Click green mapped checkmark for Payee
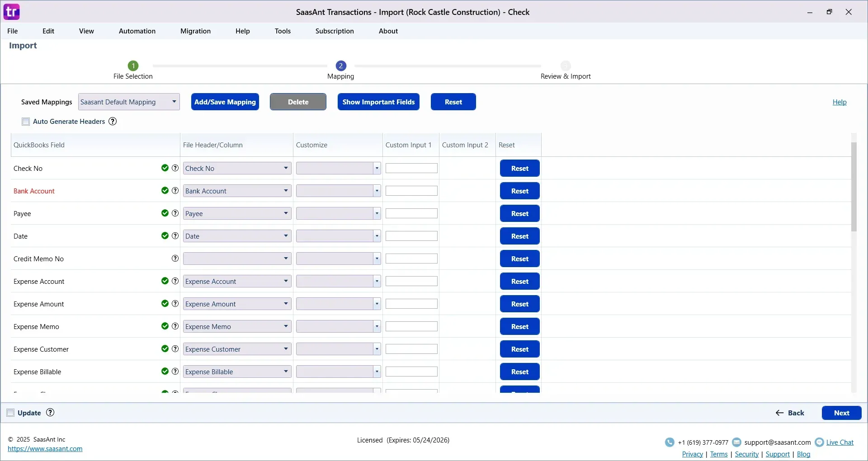The image size is (868, 461). [x=165, y=213]
